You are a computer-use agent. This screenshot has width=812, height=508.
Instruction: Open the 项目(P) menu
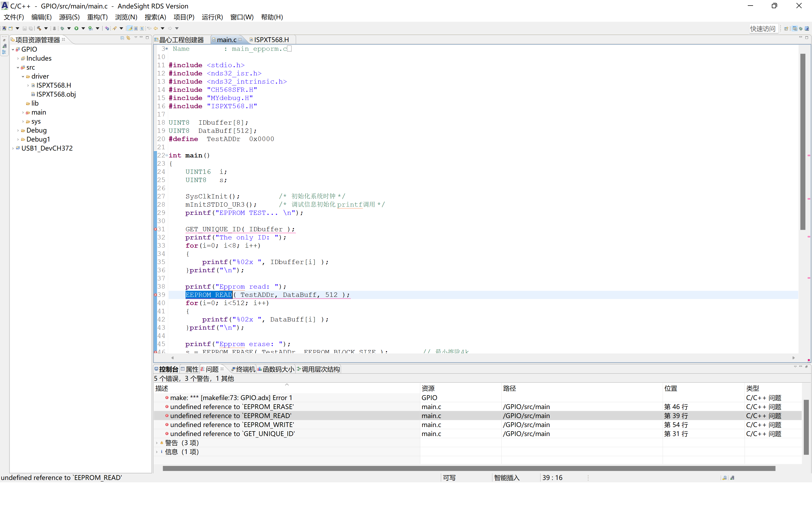tap(184, 17)
